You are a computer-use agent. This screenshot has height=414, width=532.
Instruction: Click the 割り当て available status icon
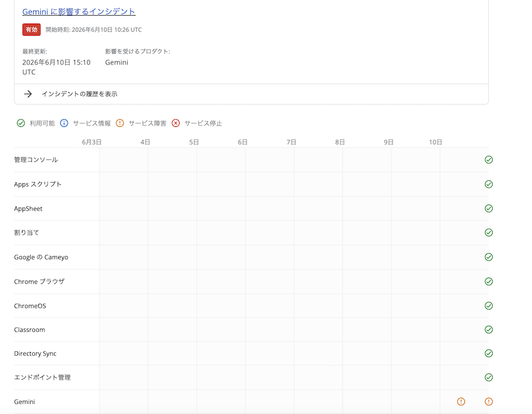coord(489,233)
